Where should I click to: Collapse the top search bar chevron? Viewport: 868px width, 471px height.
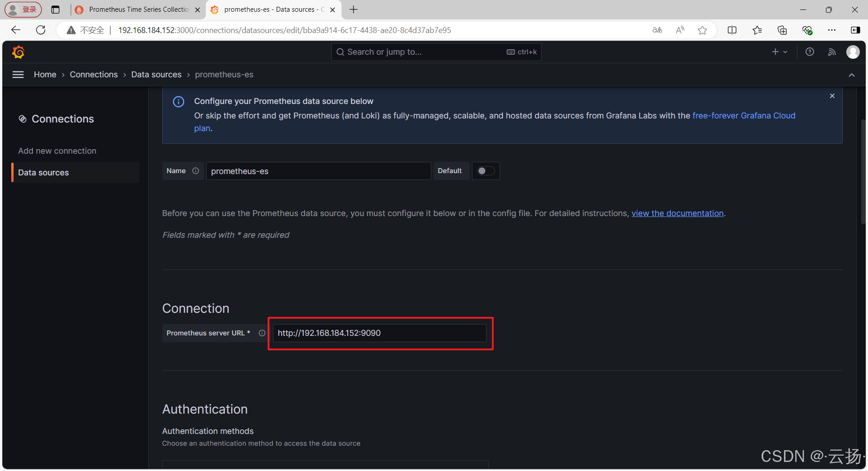click(x=852, y=75)
